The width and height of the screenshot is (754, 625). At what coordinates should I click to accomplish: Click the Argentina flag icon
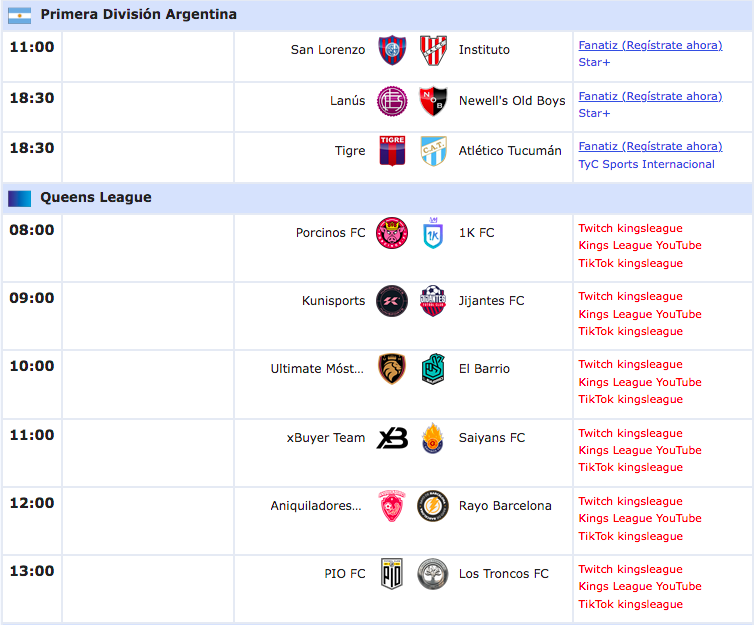coord(20,16)
